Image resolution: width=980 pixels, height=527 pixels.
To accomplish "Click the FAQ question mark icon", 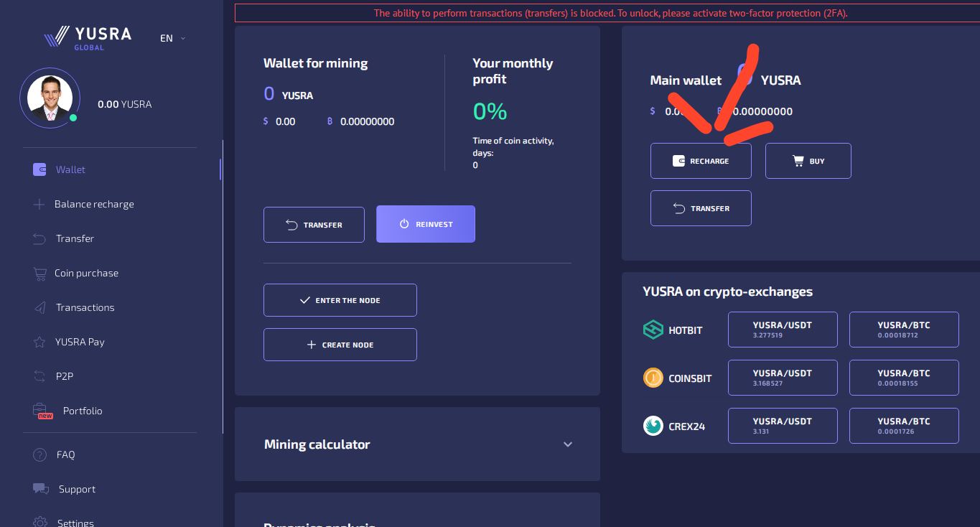I will coord(39,454).
